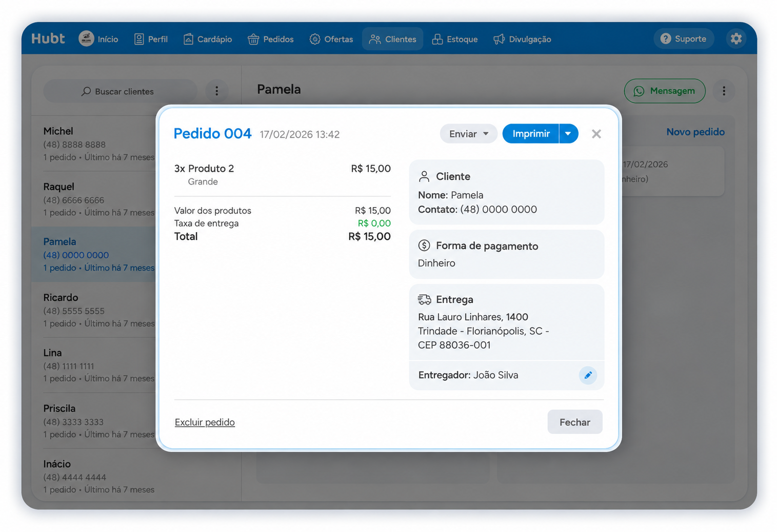Click the Entrega truck icon
The image size is (777, 532).
pyautogui.click(x=424, y=299)
